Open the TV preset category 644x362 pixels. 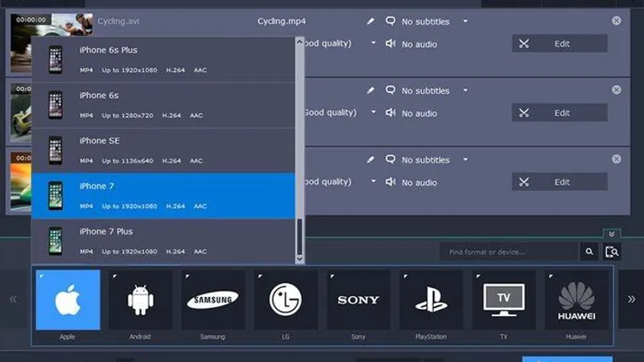(x=504, y=300)
